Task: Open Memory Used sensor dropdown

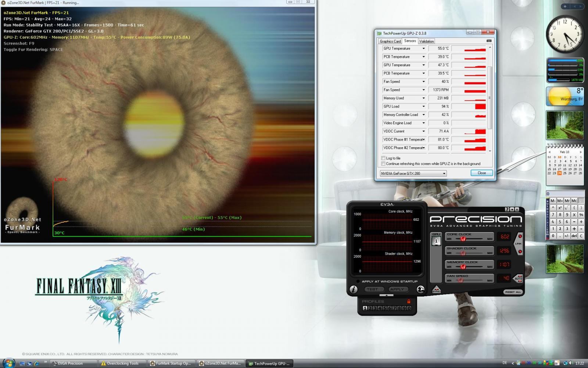Action: [423, 98]
